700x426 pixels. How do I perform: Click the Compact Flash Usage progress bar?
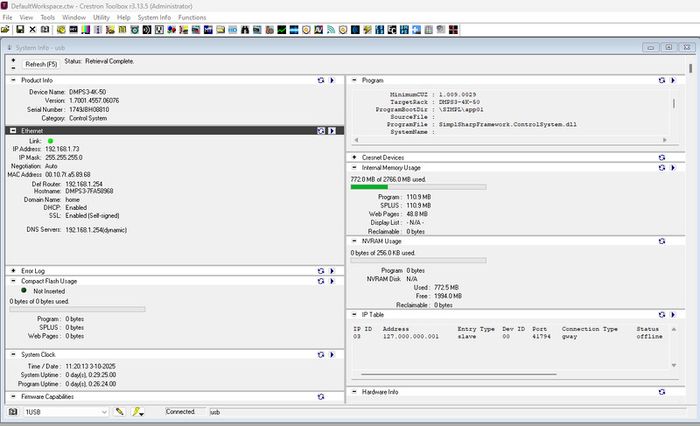coord(77,309)
